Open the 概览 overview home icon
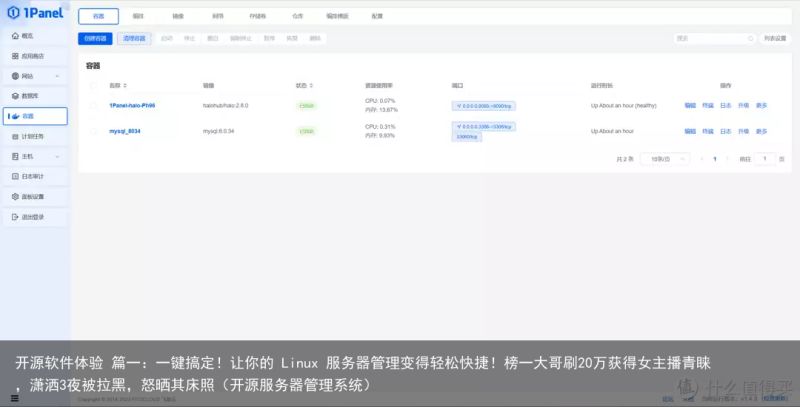800x407 pixels. tap(15, 36)
